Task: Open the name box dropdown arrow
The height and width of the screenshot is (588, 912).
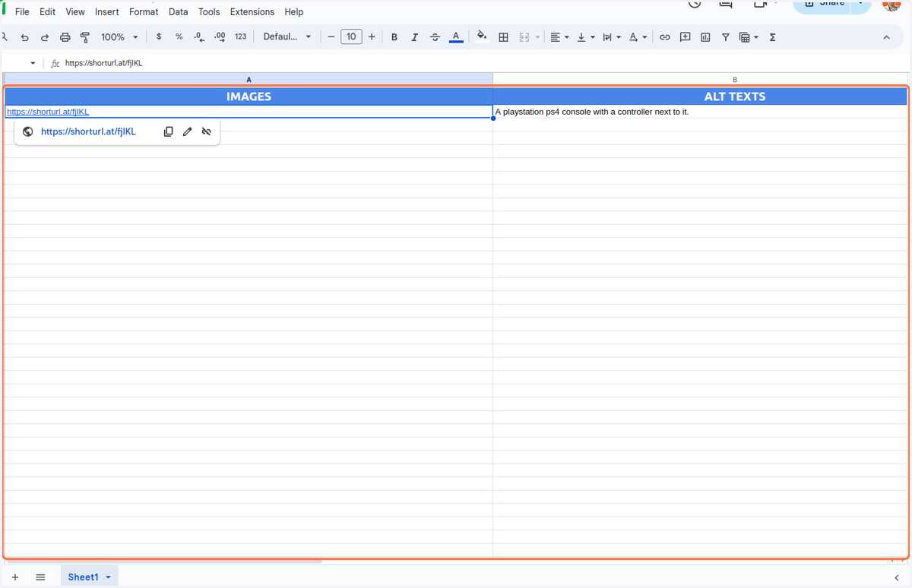Action: click(33, 63)
